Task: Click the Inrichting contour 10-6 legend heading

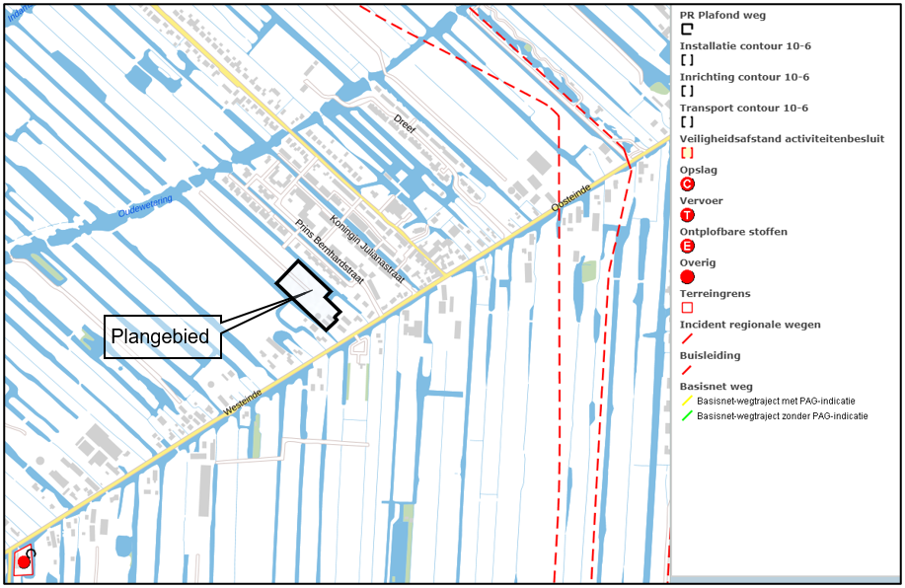Action: point(744,77)
